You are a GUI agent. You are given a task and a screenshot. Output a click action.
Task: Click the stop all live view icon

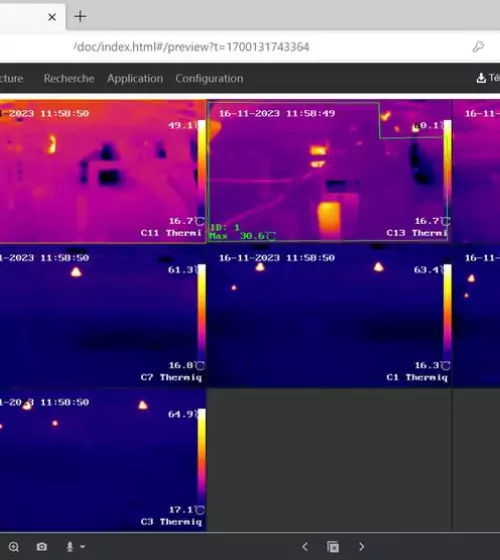coord(333,547)
